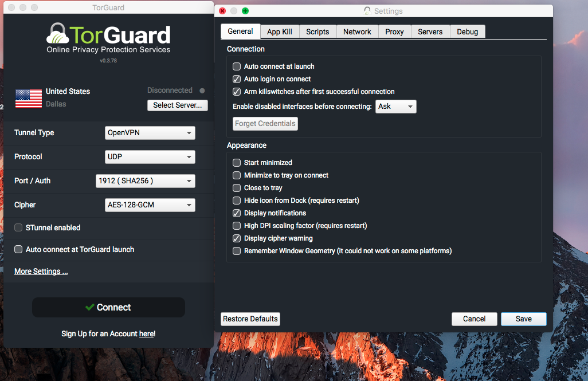Toggle Display cipher warning checkbox
The image size is (588, 381).
point(237,238)
